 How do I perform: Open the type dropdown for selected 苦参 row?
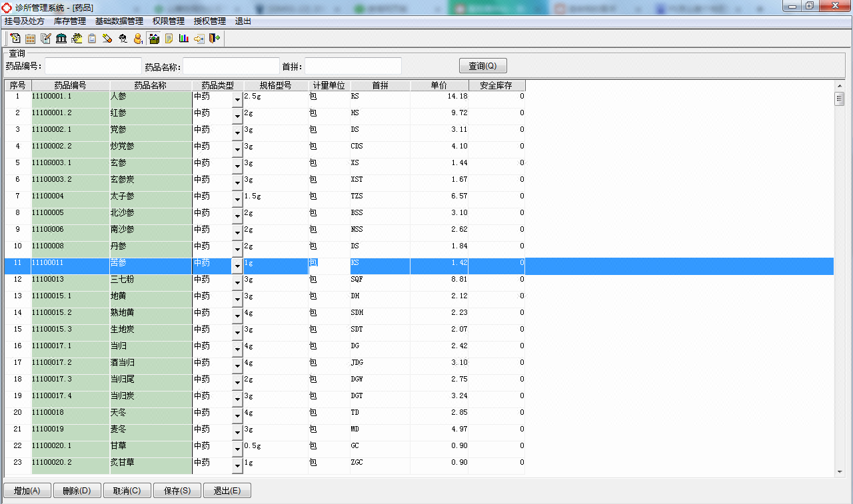pyautogui.click(x=237, y=266)
